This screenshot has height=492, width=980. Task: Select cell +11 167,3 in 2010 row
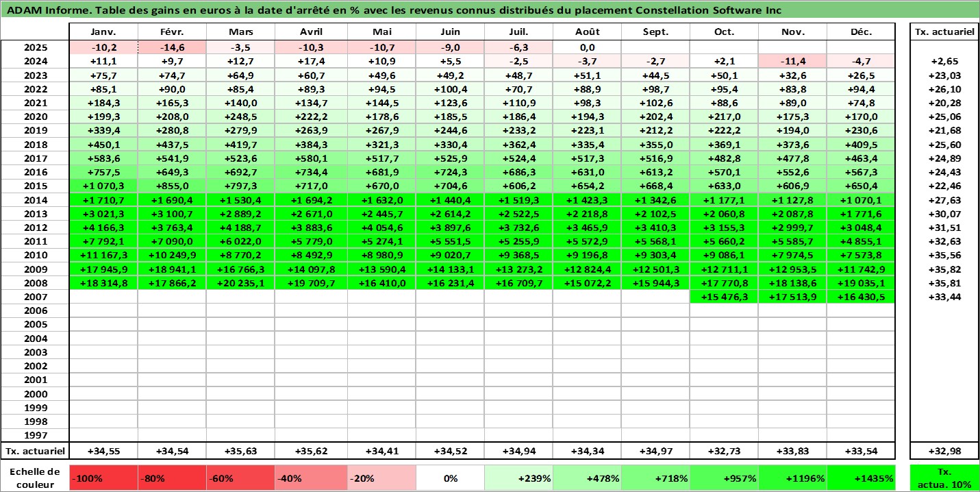[103, 256]
